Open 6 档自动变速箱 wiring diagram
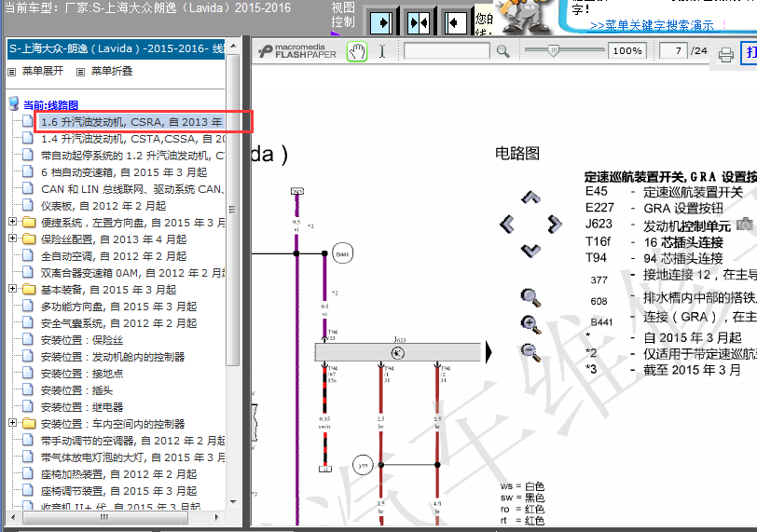Viewport: 757px width, 532px height. [x=124, y=172]
